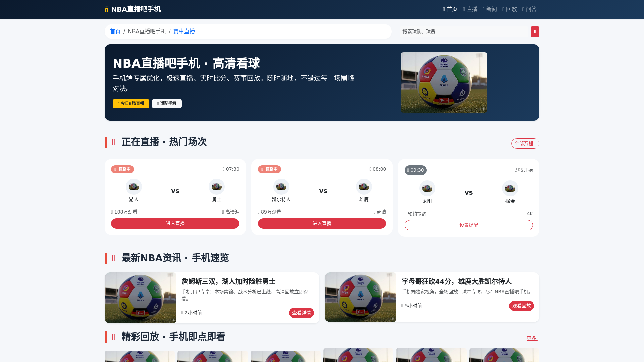The height and width of the screenshot is (362, 644).
Task: Enter the 凯尔特人 vs 雄鹿 live stream
Action: coord(322,224)
